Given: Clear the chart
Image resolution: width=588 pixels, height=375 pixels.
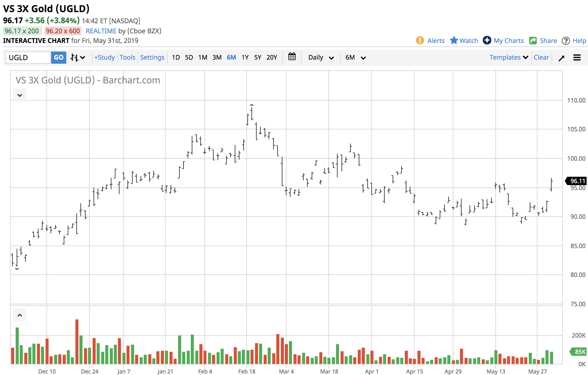Looking at the screenshot, I should [x=541, y=57].
